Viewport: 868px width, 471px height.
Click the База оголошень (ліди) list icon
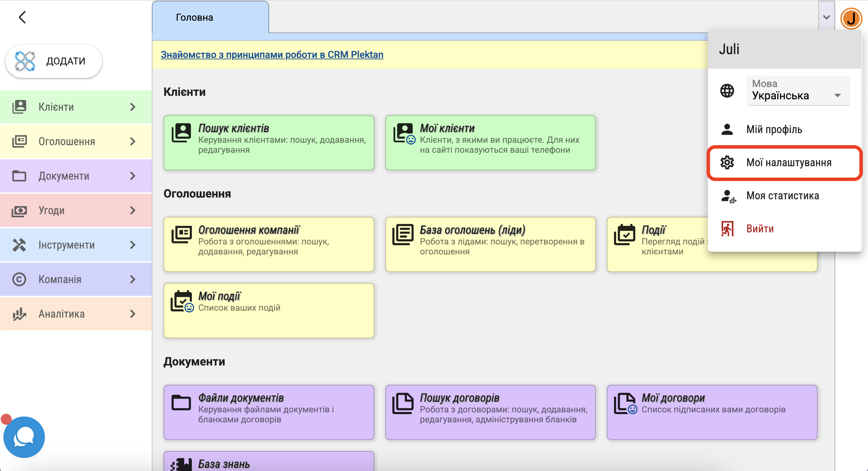pos(403,234)
